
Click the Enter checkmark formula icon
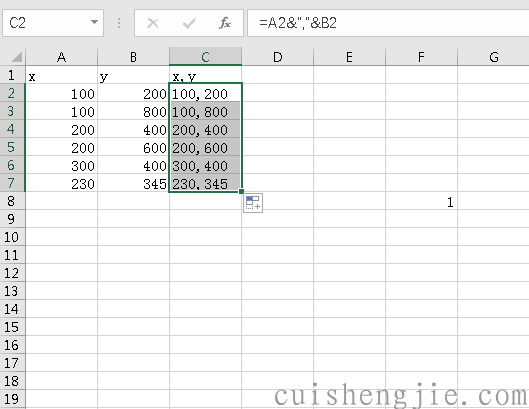click(x=189, y=23)
